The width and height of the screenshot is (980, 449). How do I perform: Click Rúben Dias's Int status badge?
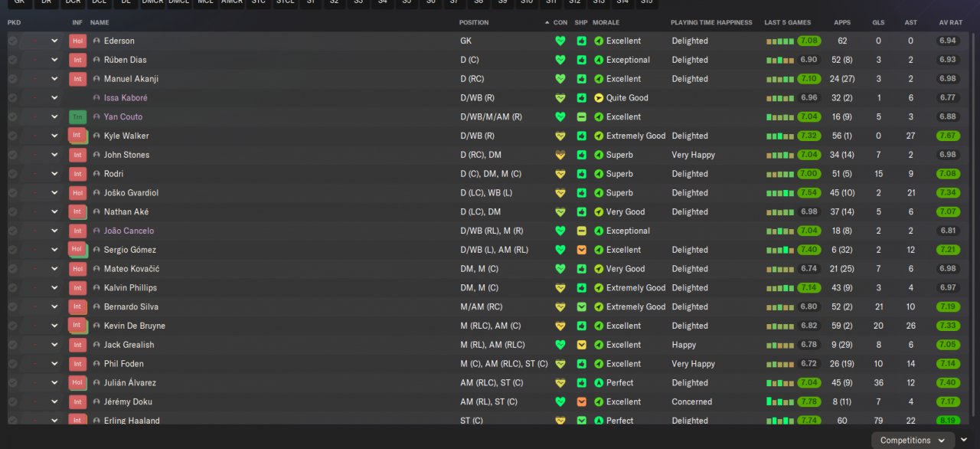pyautogui.click(x=77, y=60)
